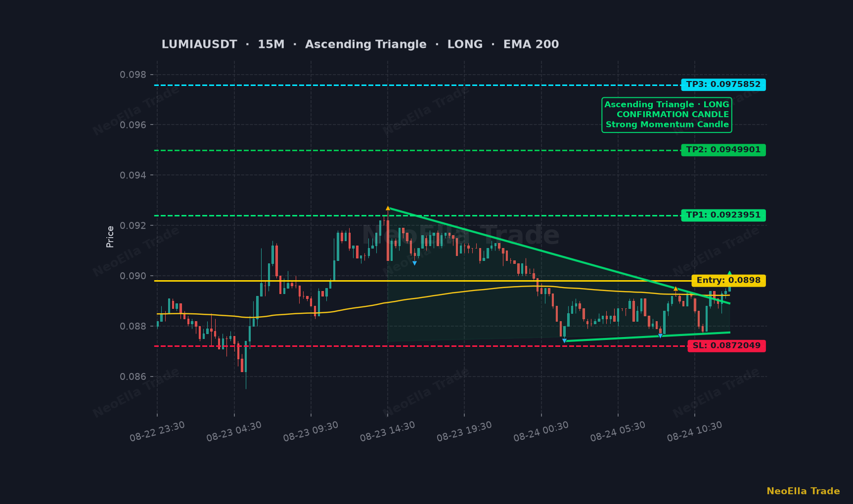Click the 0.086 y-axis tick label
Screen dimensions: 853x504
[x=133, y=377]
